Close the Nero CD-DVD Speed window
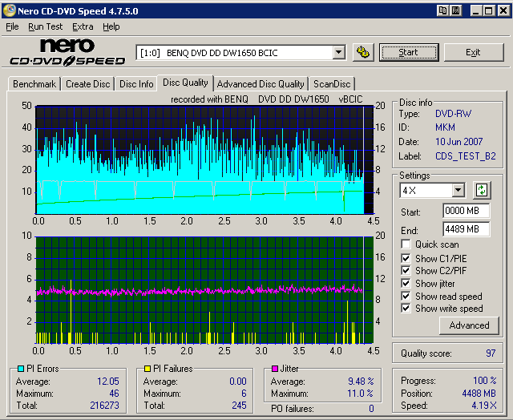The height and width of the screenshot is (420, 513). [x=503, y=10]
